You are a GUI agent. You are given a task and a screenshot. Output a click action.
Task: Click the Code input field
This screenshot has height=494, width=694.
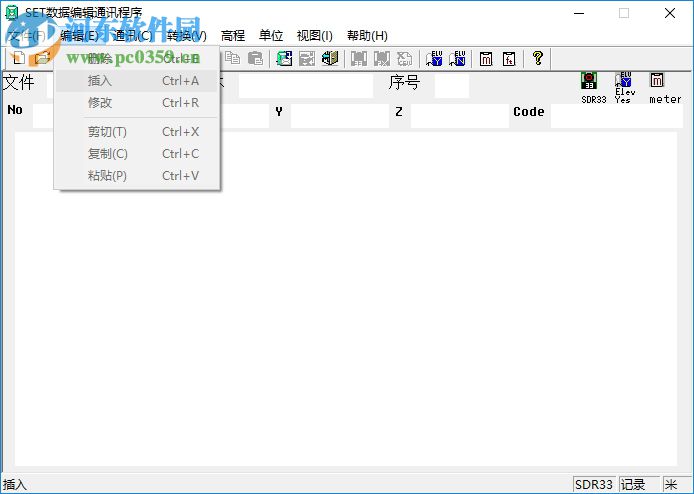tap(617, 116)
